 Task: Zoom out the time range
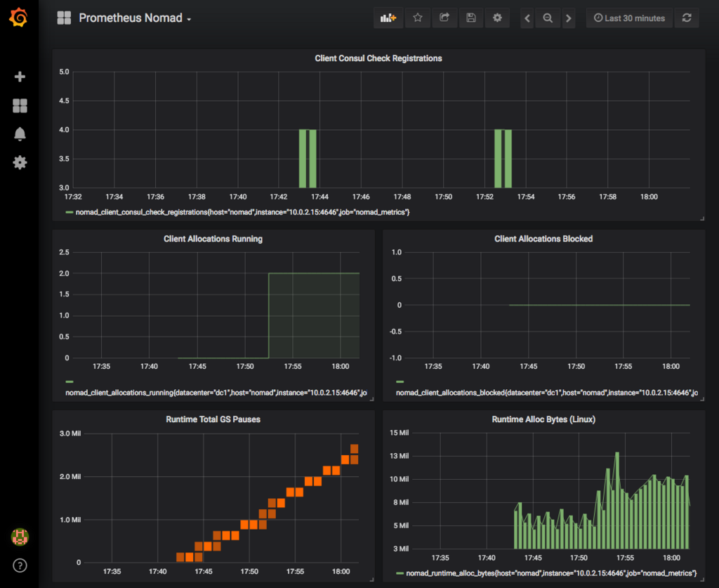[x=548, y=18]
